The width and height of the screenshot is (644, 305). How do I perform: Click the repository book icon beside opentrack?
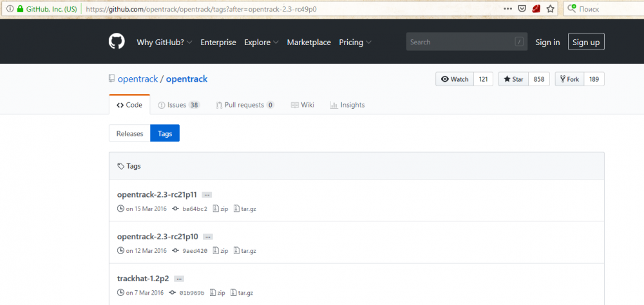point(111,79)
